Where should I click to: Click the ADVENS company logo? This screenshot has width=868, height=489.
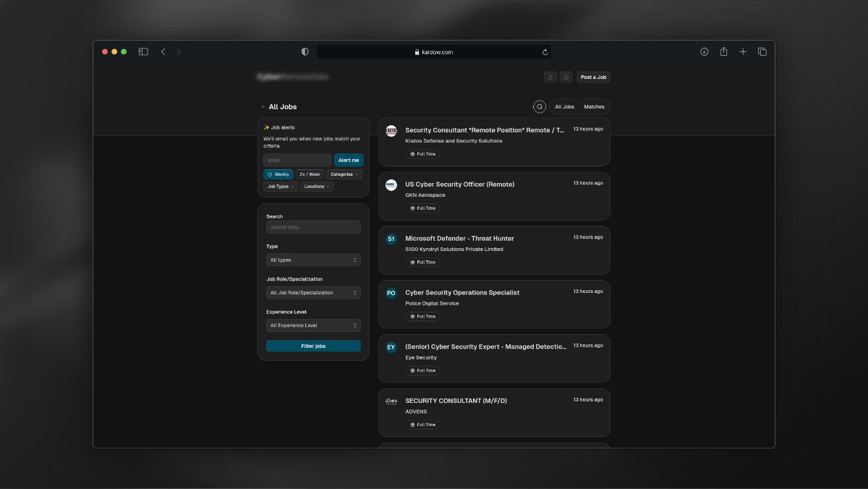coord(391,401)
